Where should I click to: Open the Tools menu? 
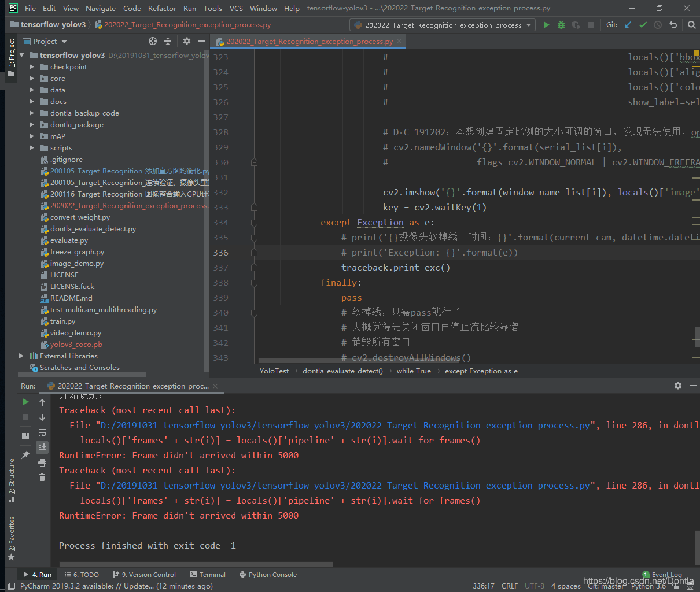(213, 8)
